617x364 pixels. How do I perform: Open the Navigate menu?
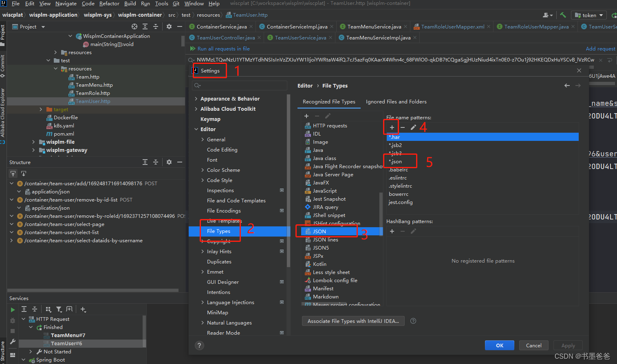click(66, 3)
